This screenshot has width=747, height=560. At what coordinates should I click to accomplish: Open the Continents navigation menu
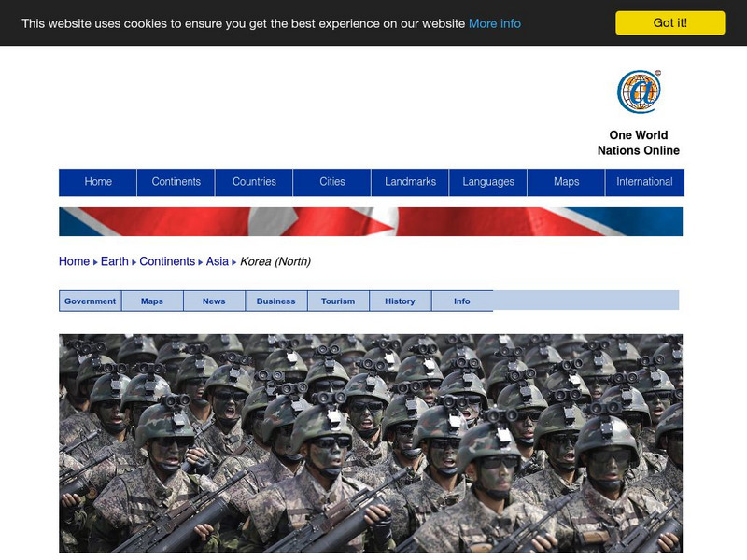[x=176, y=182]
